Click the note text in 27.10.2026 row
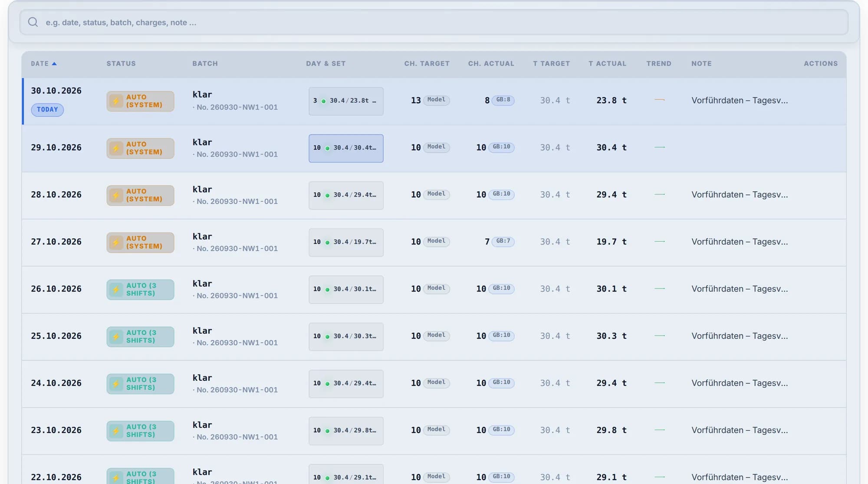Image resolution: width=868 pixels, height=484 pixels. click(740, 242)
